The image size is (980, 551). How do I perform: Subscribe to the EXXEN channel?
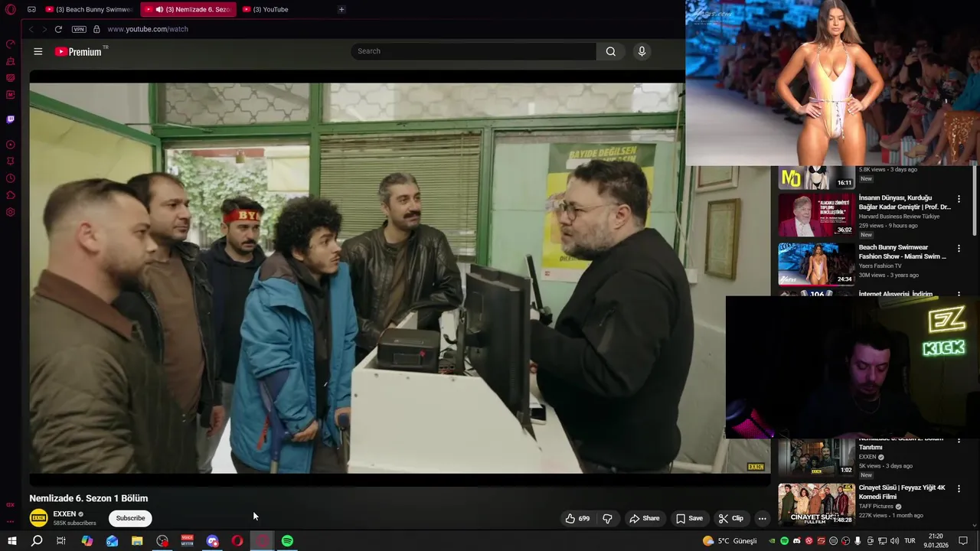tap(130, 518)
